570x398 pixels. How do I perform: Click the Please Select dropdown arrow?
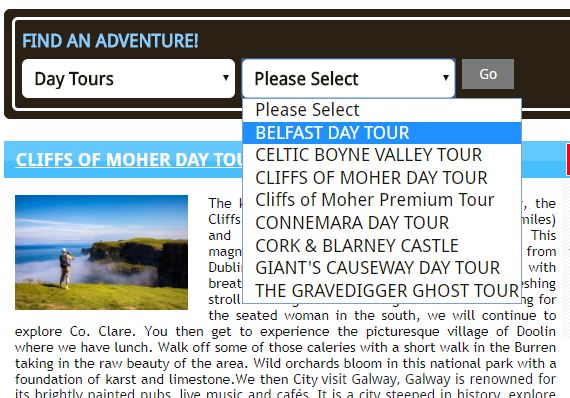[x=446, y=77]
